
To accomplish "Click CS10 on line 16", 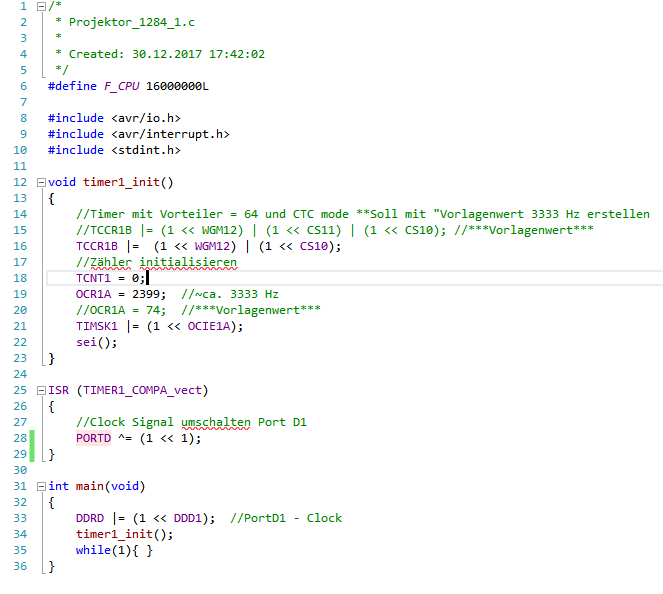I will pyautogui.click(x=314, y=246).
